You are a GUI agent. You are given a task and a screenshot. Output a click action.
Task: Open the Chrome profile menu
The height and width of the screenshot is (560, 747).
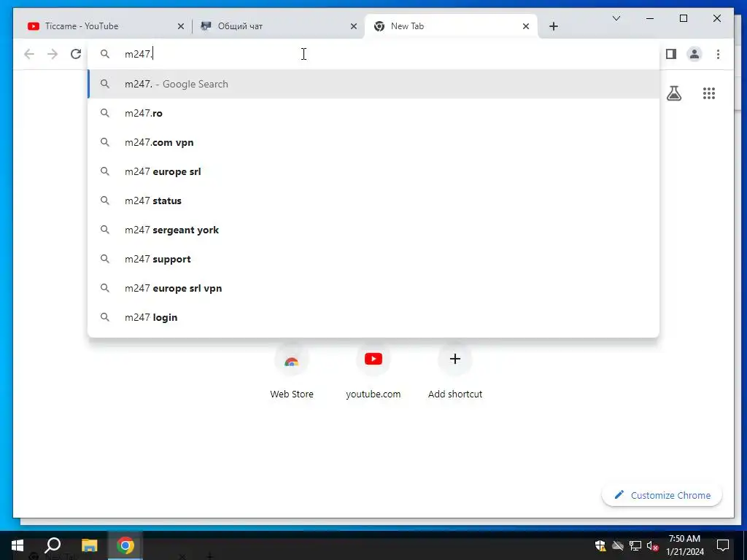[x=694, y=54]
